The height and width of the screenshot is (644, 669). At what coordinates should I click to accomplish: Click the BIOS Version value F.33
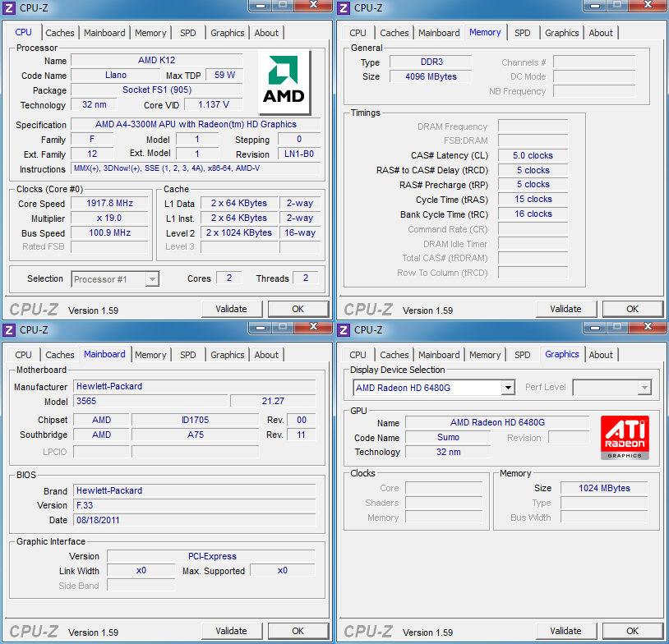click(x=195, y=505)
